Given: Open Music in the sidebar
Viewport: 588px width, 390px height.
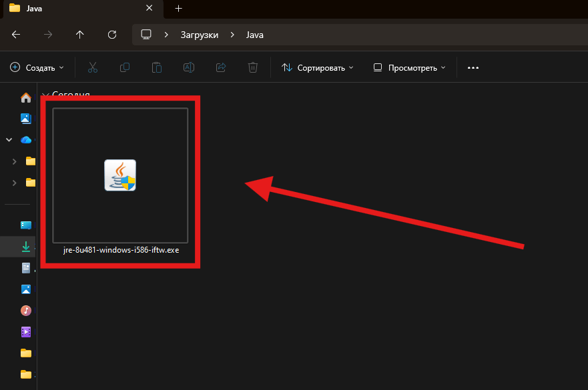Looking at the screenshot, I should point(26,311).
